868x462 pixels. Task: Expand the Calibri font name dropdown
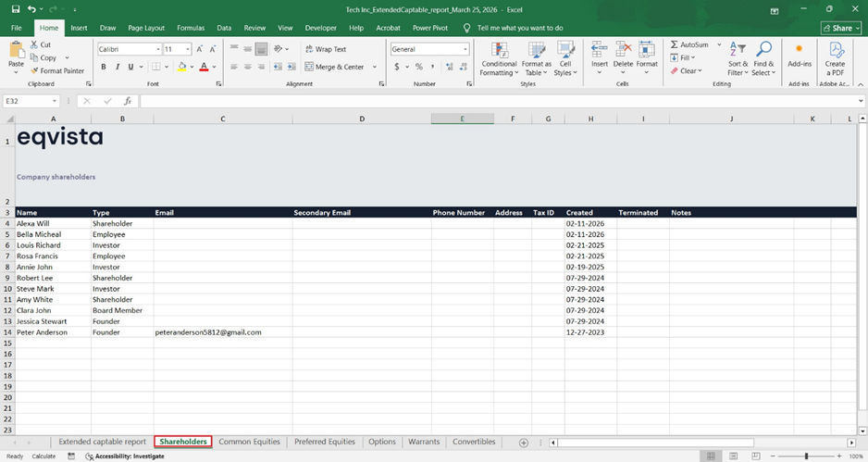point(158,49)
